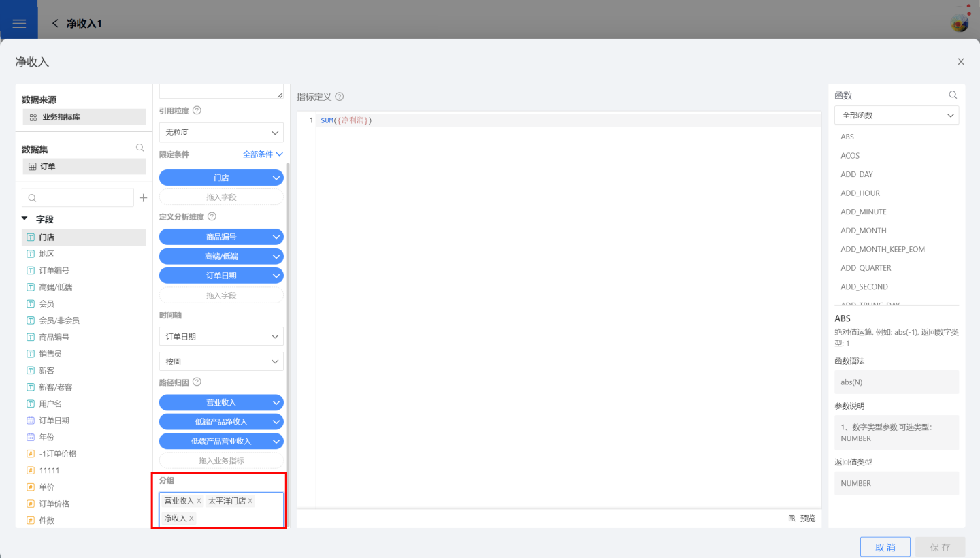Click the search icon in 函数 panel
Viewport: 980px width, 558px height.
tap(953, 95)
